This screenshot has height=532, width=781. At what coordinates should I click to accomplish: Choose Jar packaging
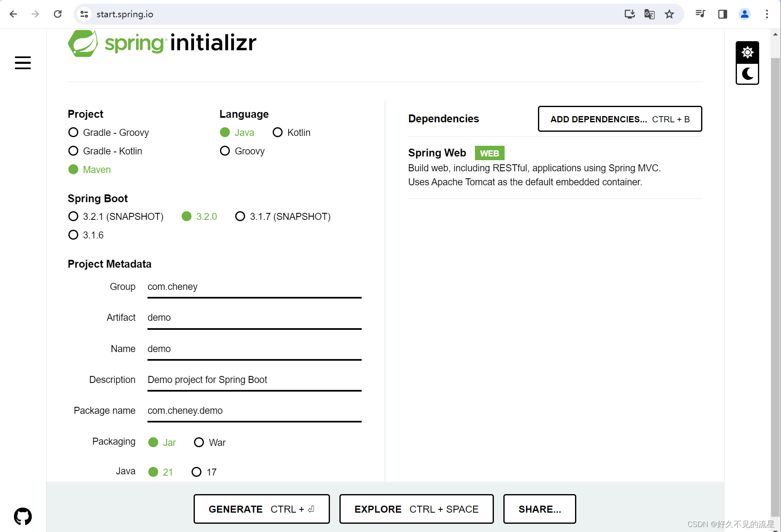click(x=162, y=443)
